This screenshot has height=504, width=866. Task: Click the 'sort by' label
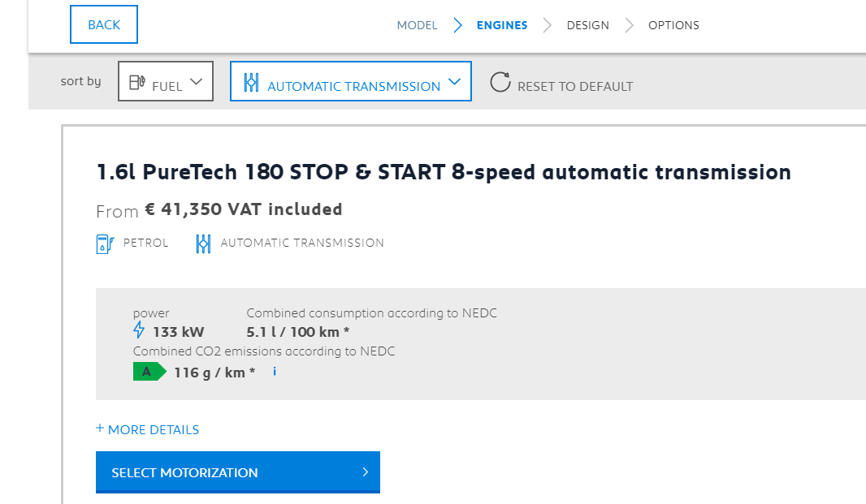(81, 81)
